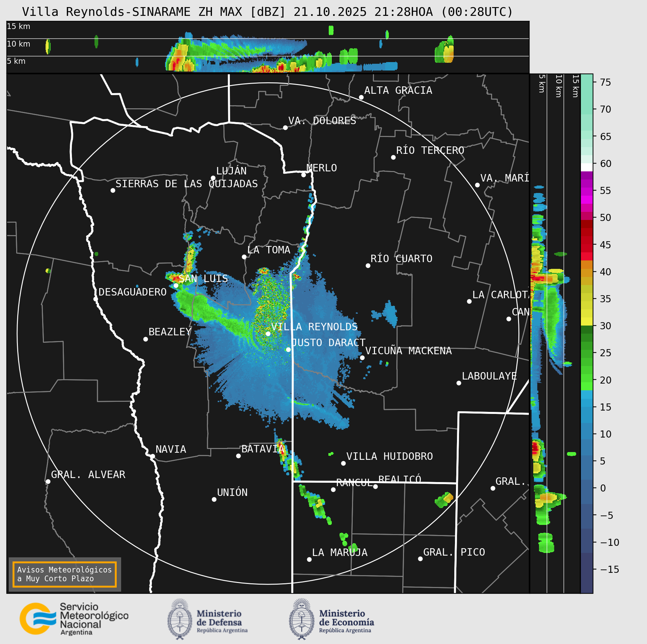Click the Laboulaye city marker
The width and height of the screenshot is (647, 644).
click(459, 383)
